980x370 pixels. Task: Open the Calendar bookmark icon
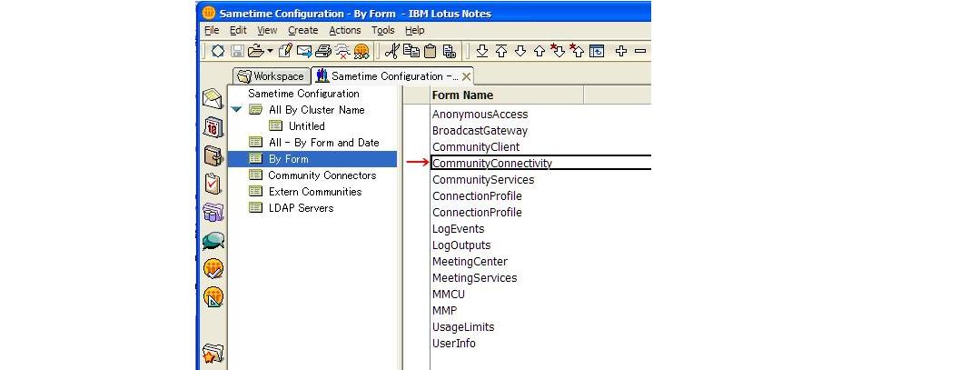coord(213,127)
